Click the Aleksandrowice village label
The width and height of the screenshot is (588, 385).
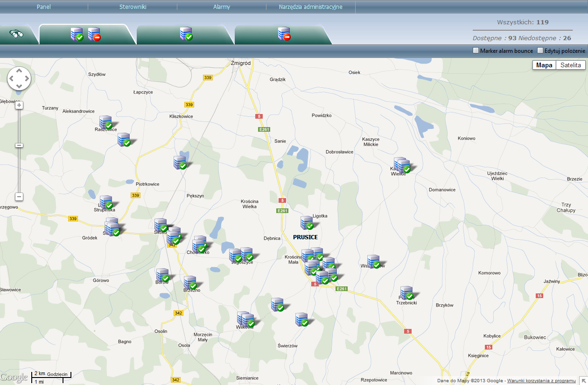pos(78,111)
